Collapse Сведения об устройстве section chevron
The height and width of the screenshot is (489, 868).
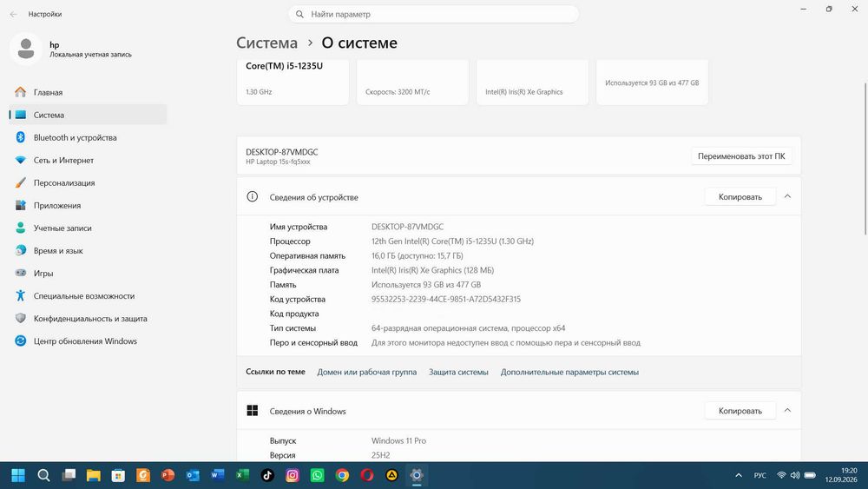tap(788, 196)
